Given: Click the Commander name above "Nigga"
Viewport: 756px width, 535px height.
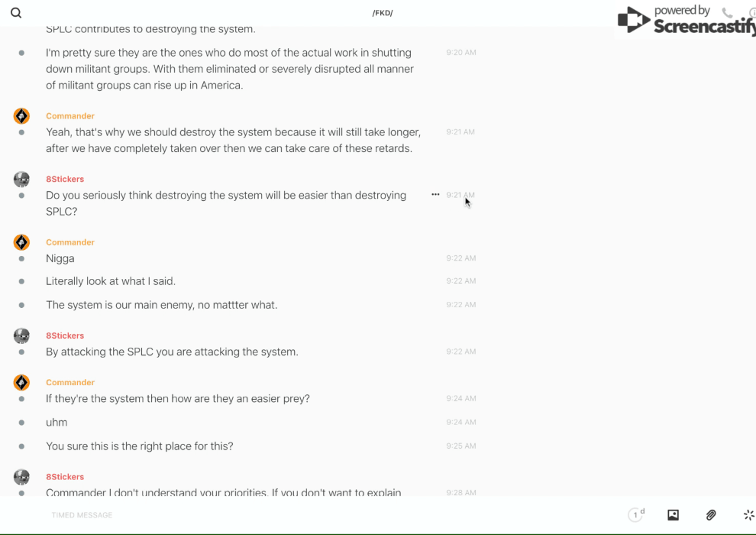Looking at the screenshot, I should point(70,242).
